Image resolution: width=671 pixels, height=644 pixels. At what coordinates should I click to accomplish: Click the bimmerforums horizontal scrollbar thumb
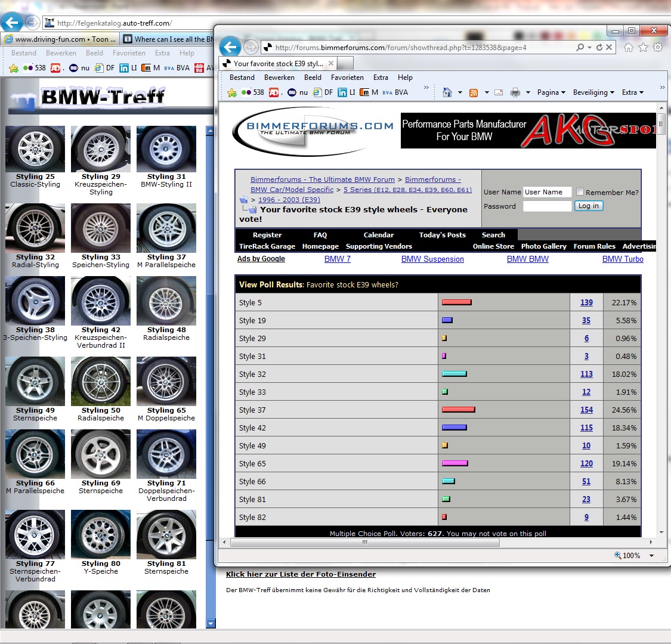364,542
